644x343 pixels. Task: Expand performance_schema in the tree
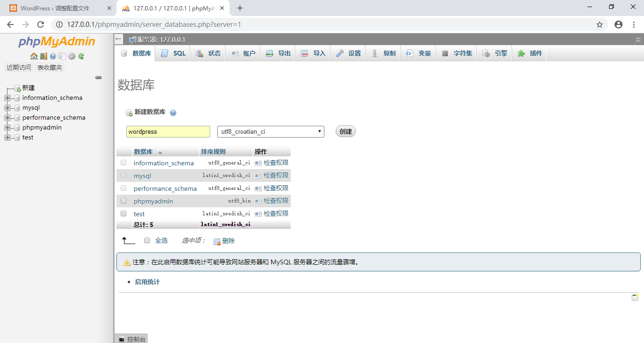tap(8, 118)
